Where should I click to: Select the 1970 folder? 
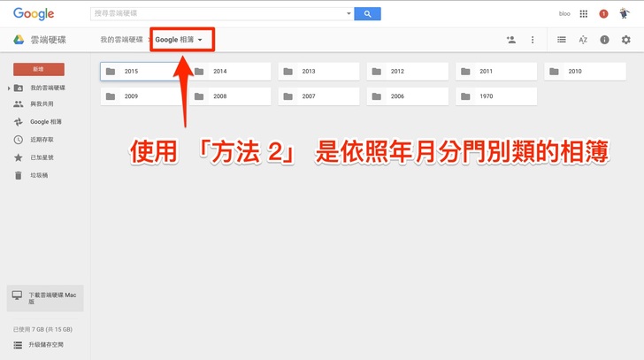point(495,96)
